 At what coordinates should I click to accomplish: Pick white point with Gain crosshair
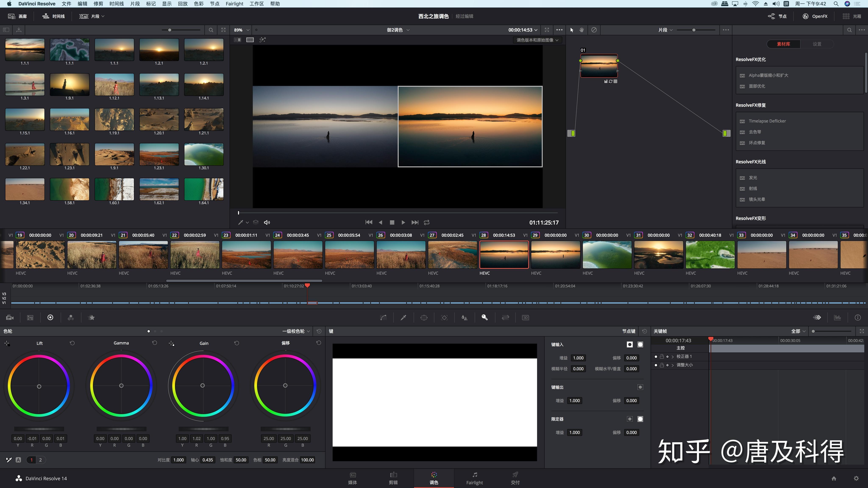171,344
